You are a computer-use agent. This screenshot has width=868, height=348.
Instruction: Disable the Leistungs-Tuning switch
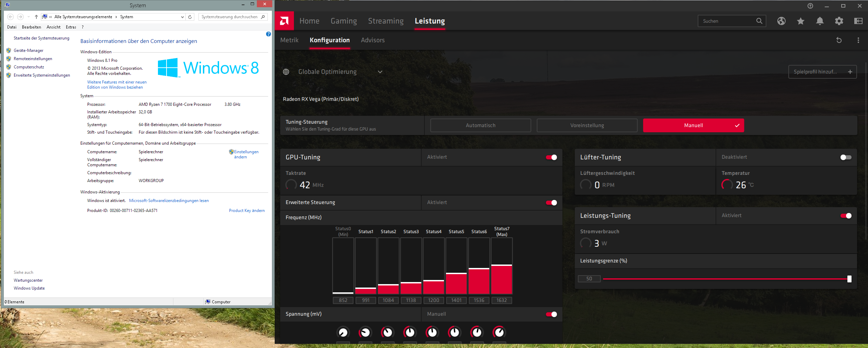[846, 216]
